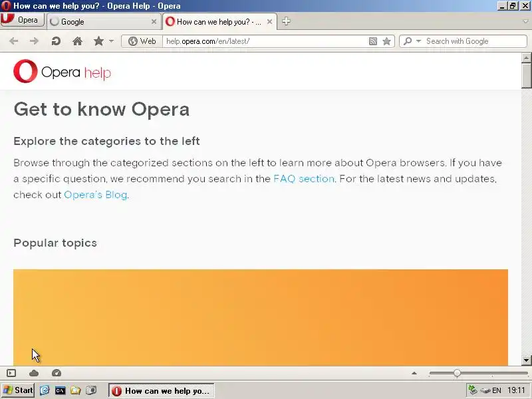The height and width of the screenshot is (399, 532).
Task: Click the safely remove hardware tray icon
Action: 485,390
